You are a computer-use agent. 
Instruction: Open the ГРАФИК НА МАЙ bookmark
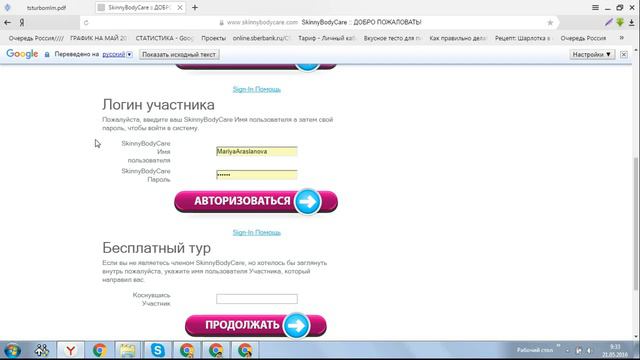tap(98, 38)
